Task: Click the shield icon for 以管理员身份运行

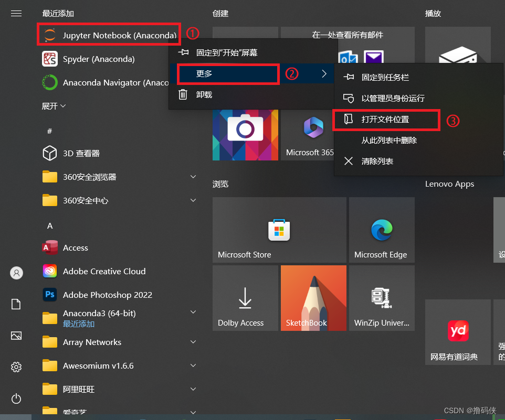Action: (x=349, y=99)
